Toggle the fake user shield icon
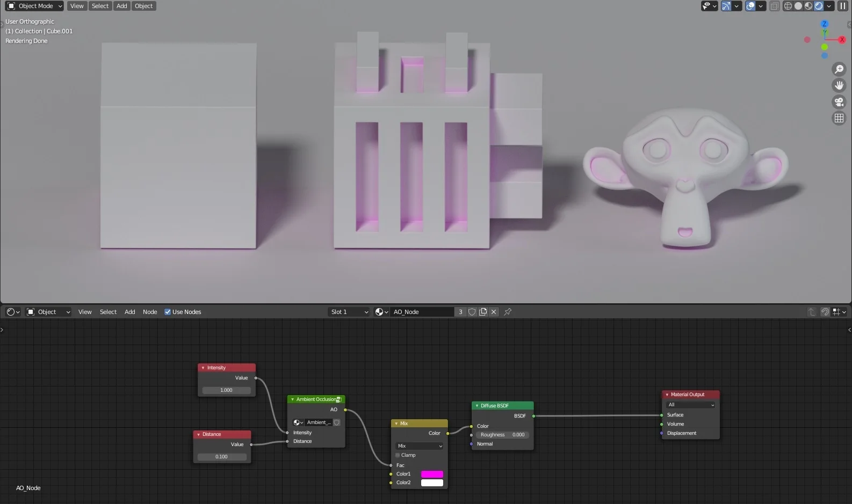This screenshot has width=852, height=504. coord(472,312)
